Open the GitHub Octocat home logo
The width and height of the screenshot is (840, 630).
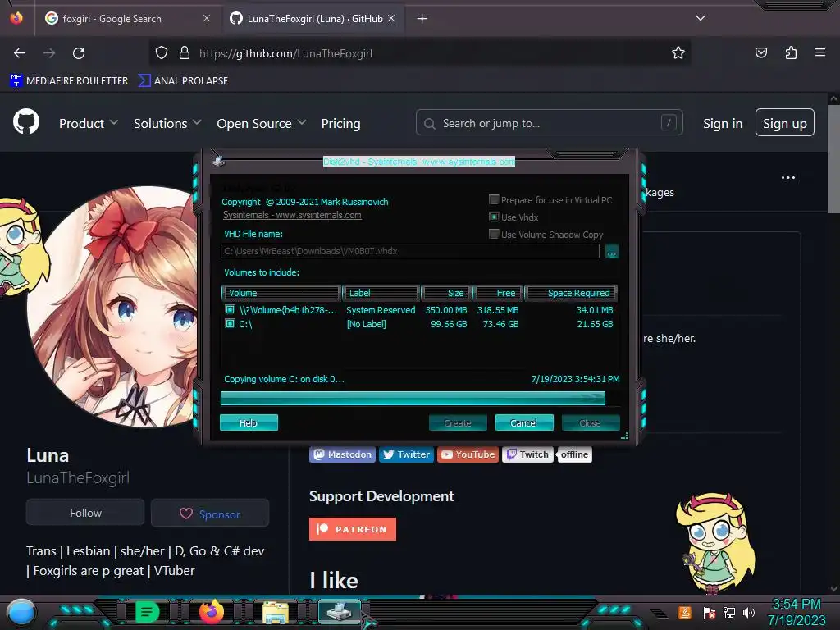(26, 122)
